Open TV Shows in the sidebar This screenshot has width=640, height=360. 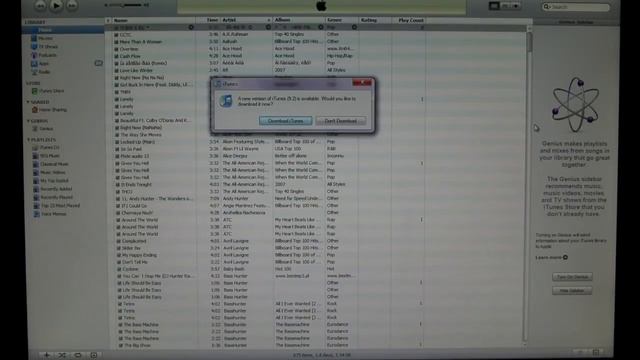click(x=48, y=47)
